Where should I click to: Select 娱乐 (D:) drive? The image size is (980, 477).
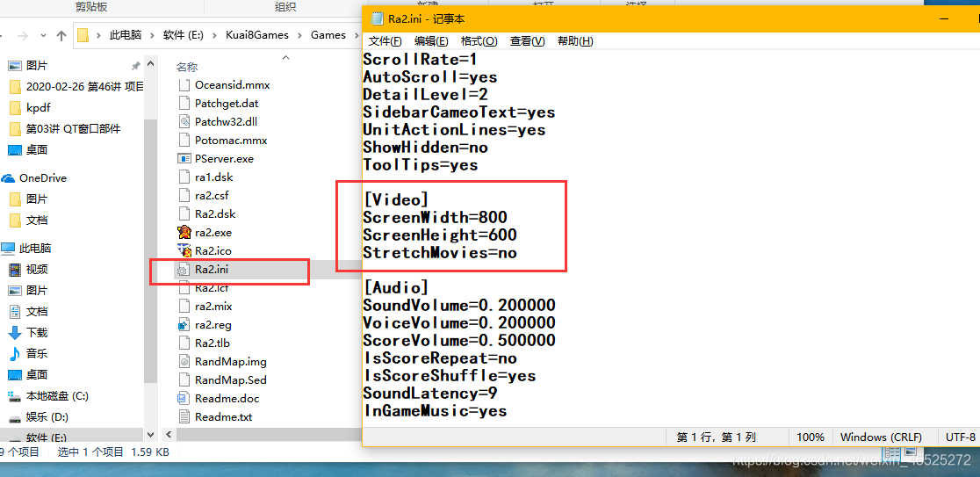coord(47,417)
